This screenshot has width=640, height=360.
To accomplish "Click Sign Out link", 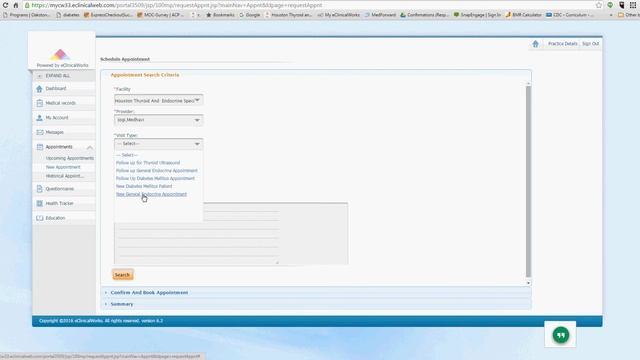I will pos(590,44).
